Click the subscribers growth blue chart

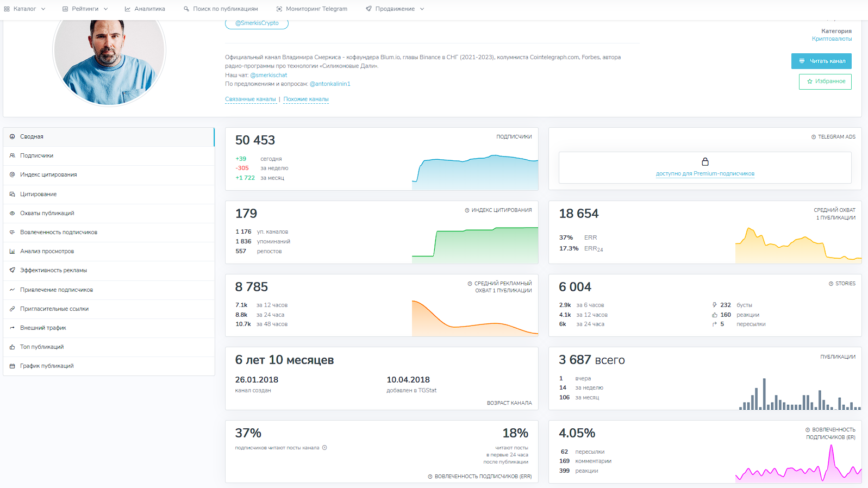coord(475,172)
